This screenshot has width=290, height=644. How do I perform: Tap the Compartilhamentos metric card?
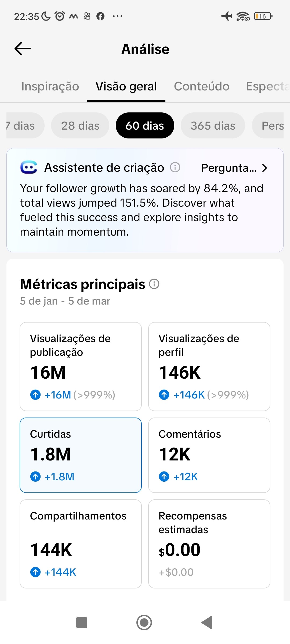coord(81,544)
